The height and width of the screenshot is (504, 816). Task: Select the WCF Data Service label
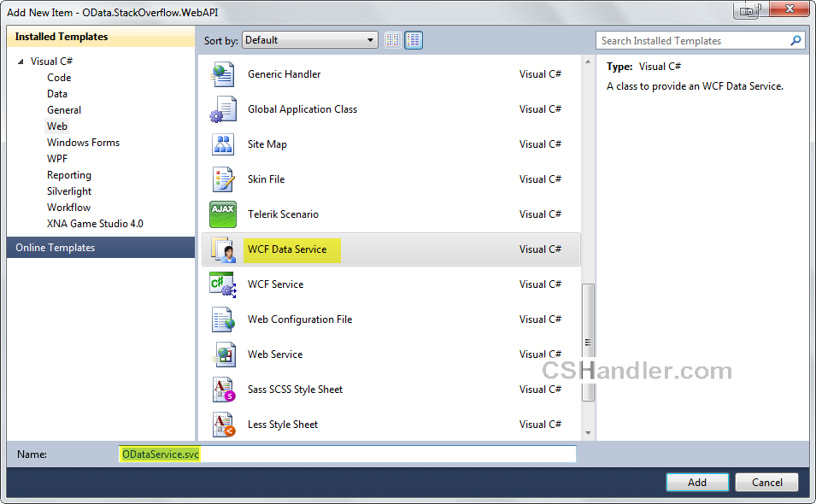[x=287, y=249]
